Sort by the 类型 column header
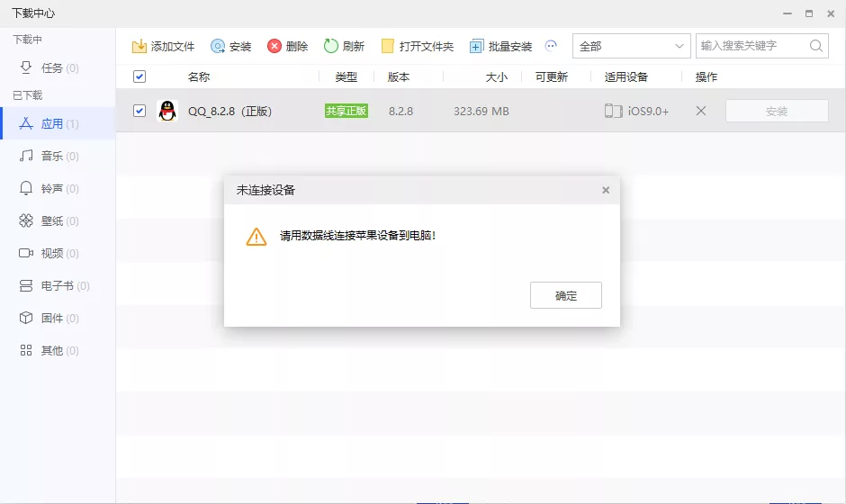Image resolution: width=846 pixels, height=504 pixels. pos(346,77)
